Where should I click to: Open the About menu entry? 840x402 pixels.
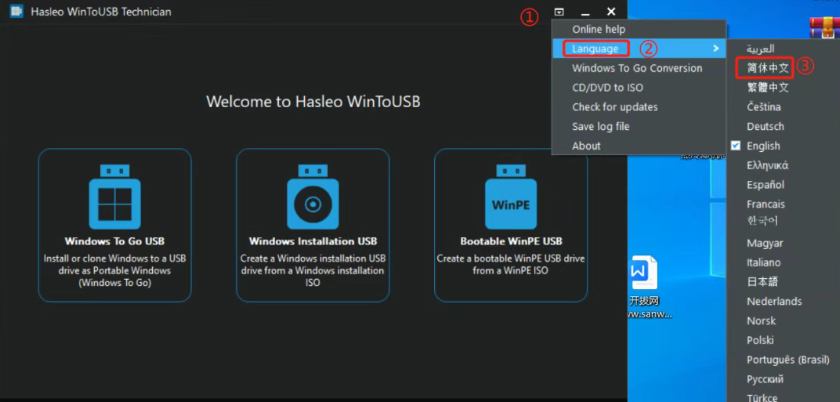[x=586, y=146]
